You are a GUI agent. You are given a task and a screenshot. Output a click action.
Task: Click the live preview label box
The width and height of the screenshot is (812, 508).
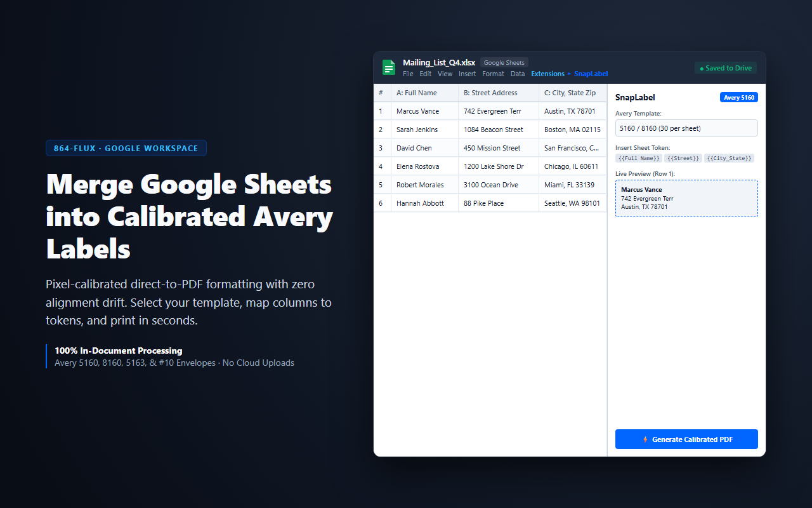coord(686,198)
